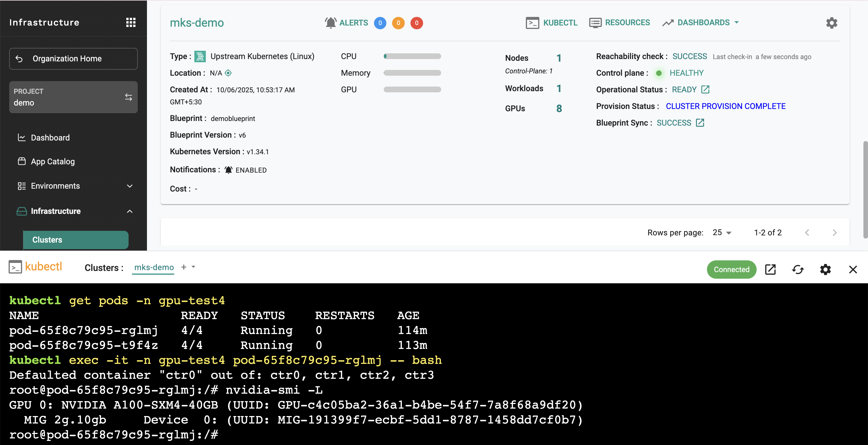Pop out kubectl terminal to new window
This screenshot has height=445, width=868.
[770, 269]
